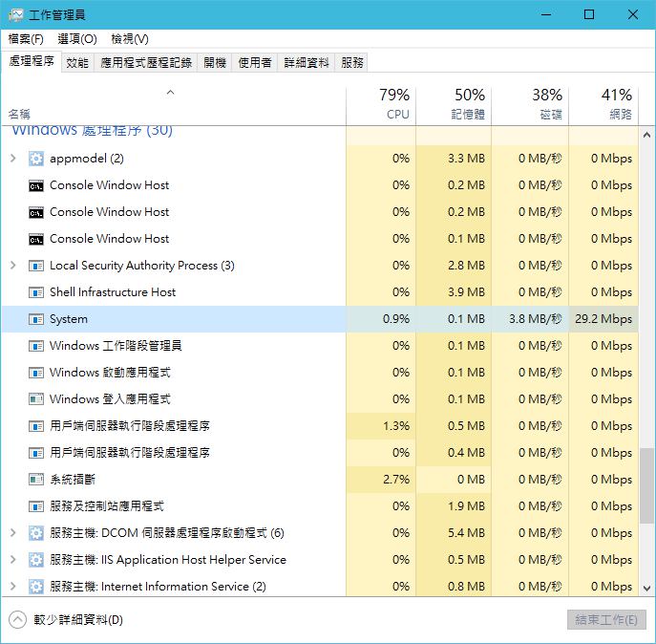
Task: Click the 3.8 MB/秒 disk value
Action: pos(535,319)
